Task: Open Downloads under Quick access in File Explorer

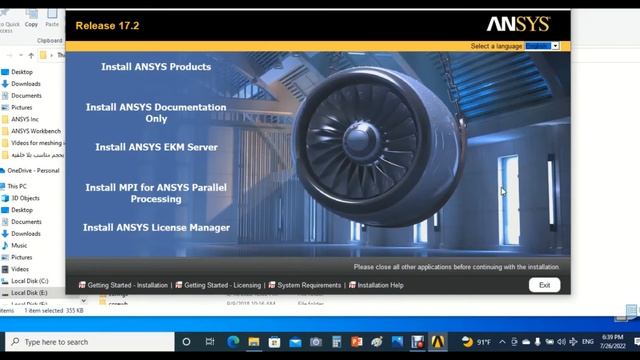Action: (26, 84)
